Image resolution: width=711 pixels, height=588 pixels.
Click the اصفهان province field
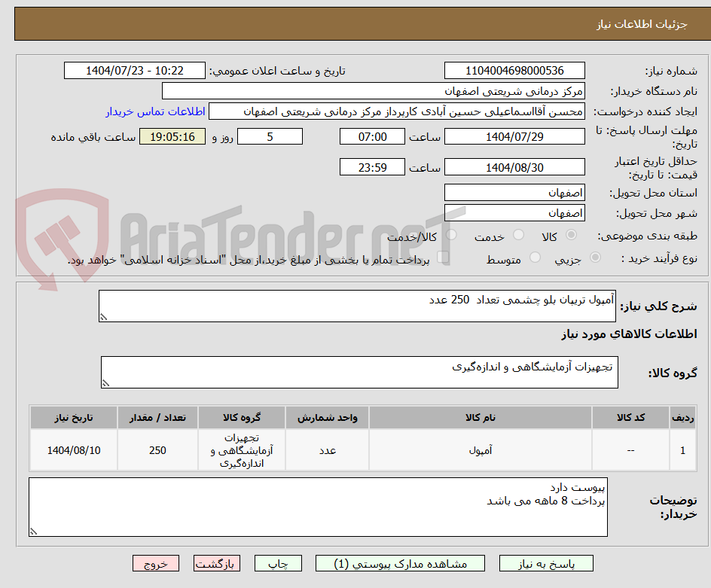click(x=514, y=193)
